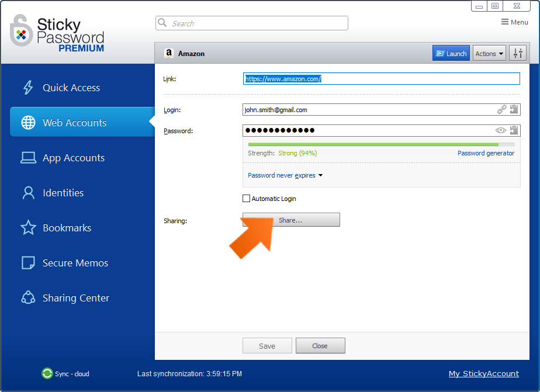Click the hamburger Menu icon

click(504, 22)
